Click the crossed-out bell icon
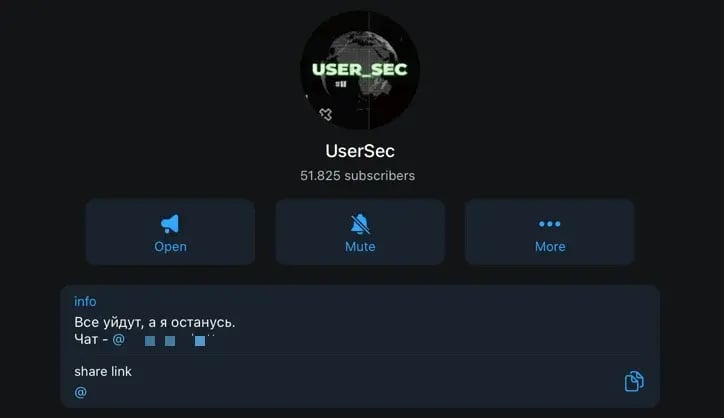This screenshot has height=418, width=724. click(x=360, y=224)
